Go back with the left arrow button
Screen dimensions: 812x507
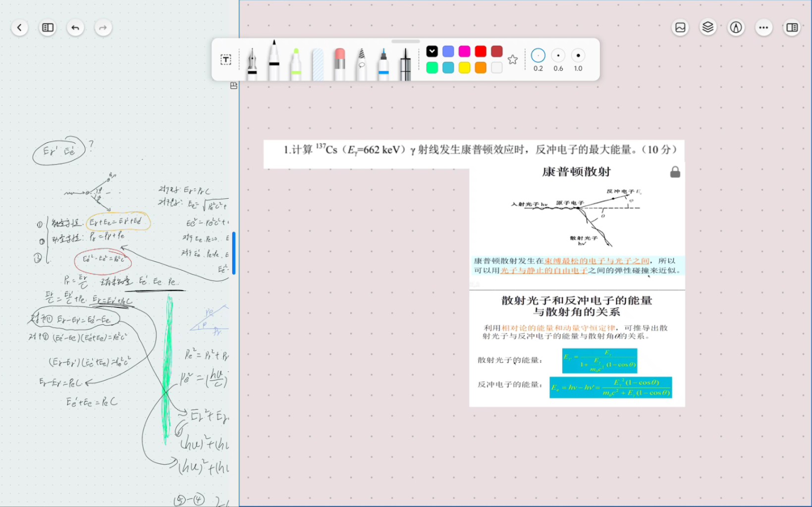(19, 28)
